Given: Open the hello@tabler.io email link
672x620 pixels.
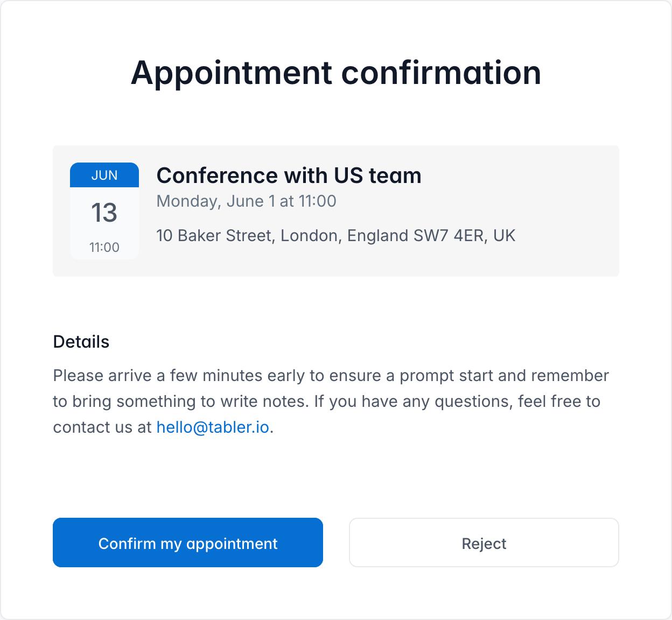Looking at the screenshot, I should point(213,427).
